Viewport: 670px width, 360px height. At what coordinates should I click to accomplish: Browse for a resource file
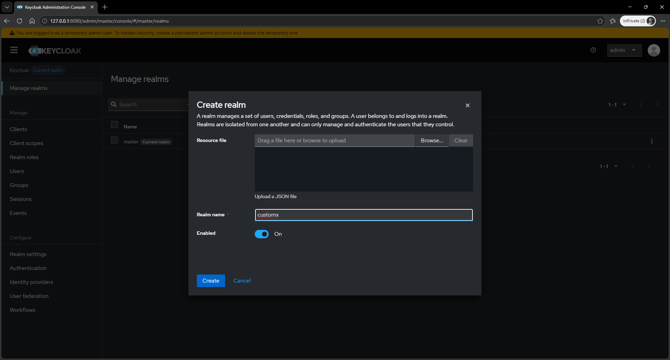[432, 140]
